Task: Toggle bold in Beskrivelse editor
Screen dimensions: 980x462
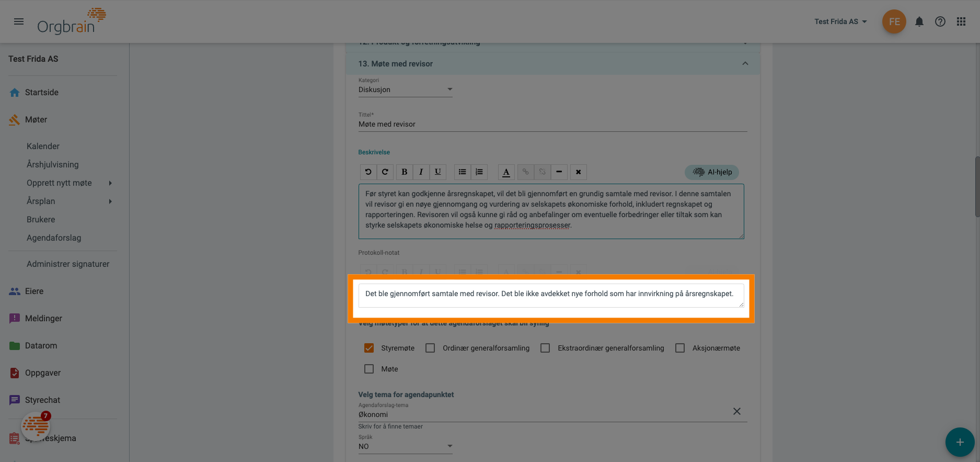Action: (x=404, y=172)
